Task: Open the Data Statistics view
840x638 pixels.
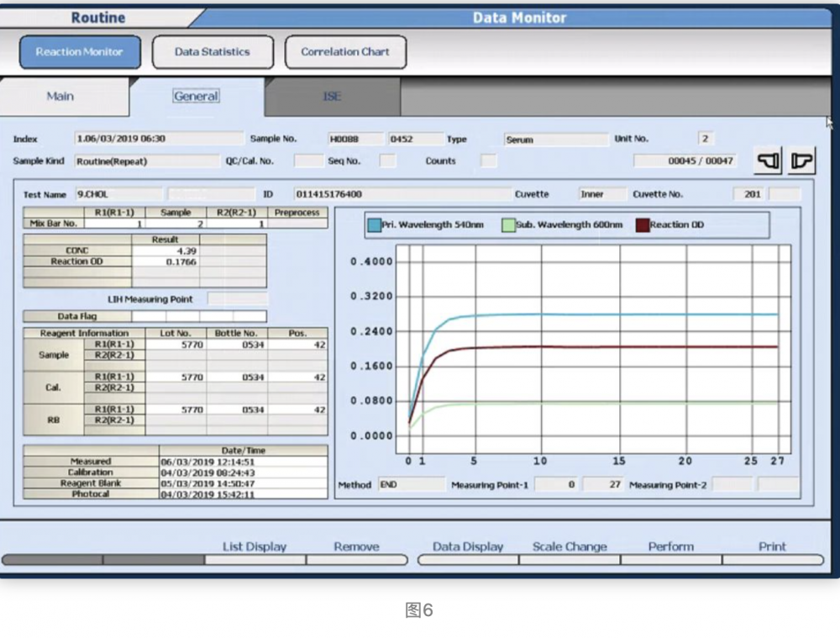Action: (213, 52)
